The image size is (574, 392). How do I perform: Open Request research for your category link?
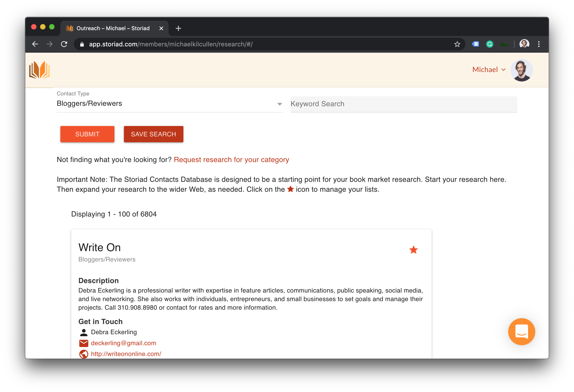(x=231, y=160)
